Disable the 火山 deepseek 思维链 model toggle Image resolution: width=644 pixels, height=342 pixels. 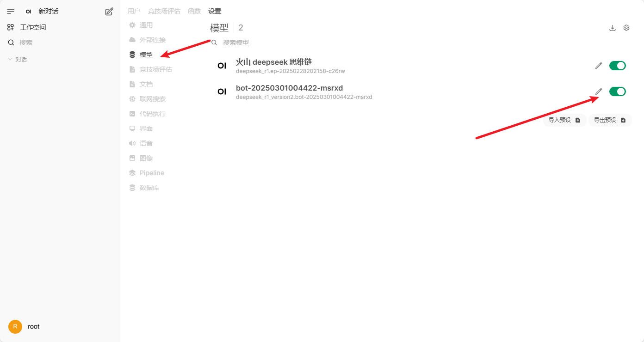pyautogui.click(x=618, y=66)
